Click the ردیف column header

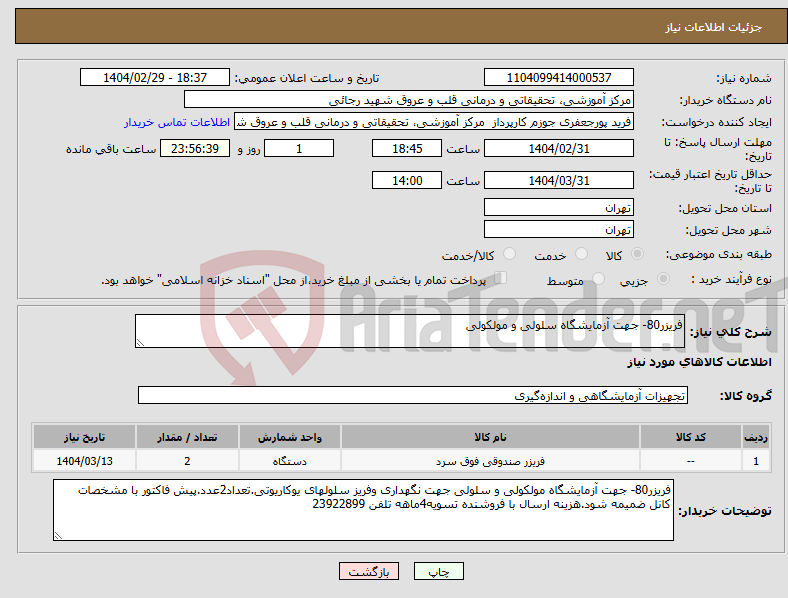point(756,437)
